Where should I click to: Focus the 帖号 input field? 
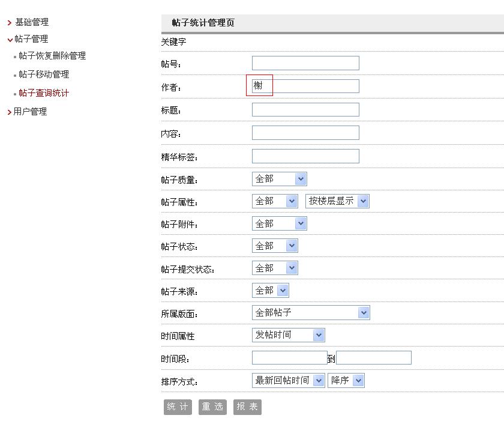(x=305, y=64)
